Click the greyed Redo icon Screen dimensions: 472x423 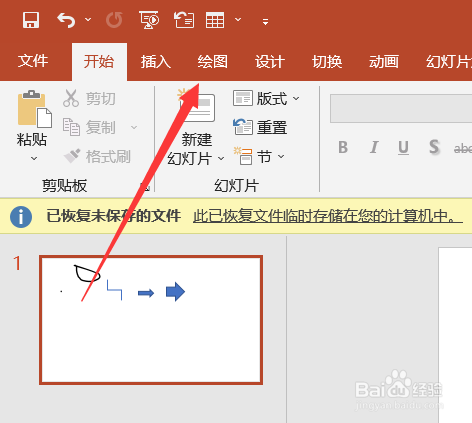(x=114, y=20)
